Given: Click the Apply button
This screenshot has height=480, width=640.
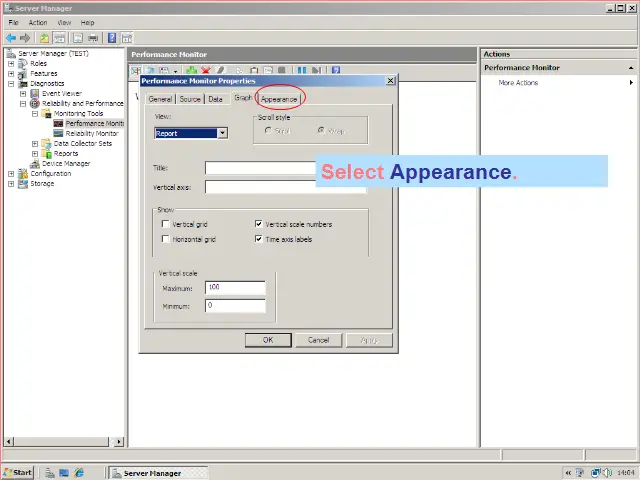Looking at the screenshot, I should pos(369,340).
